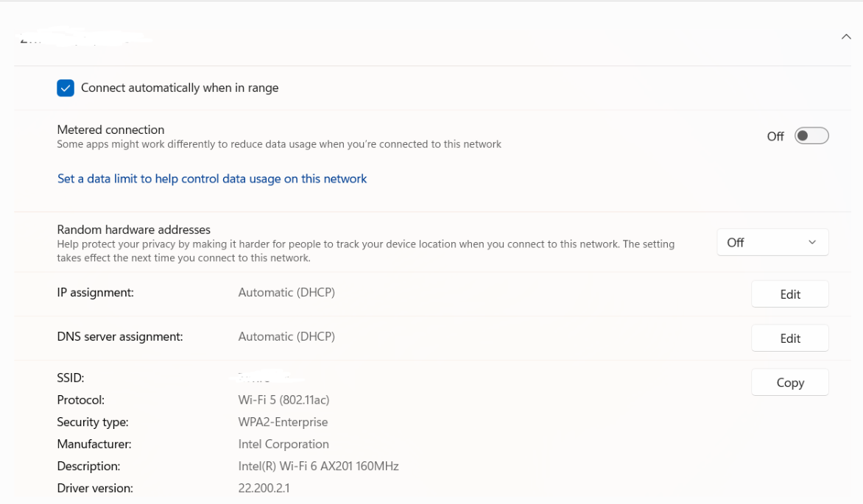Open "Set a data limit to help control data usage"
The image size is (863, 504).
coord(212,178)
